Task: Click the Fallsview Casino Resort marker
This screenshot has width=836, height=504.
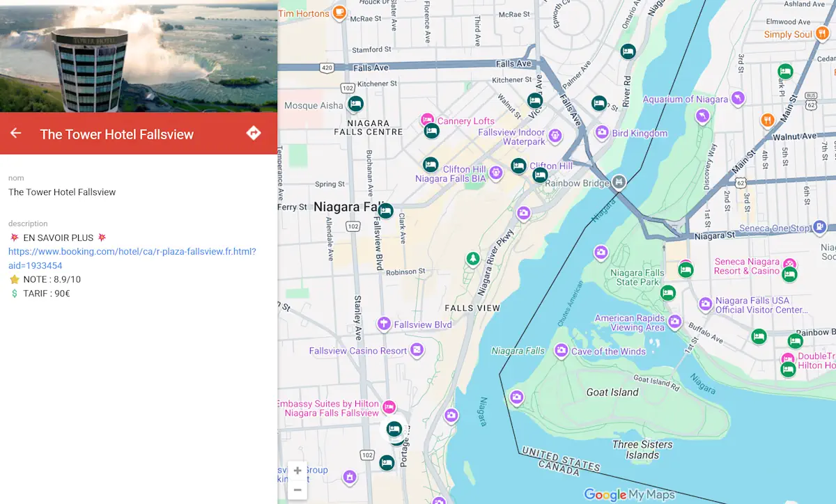Action: pos(417,350)
